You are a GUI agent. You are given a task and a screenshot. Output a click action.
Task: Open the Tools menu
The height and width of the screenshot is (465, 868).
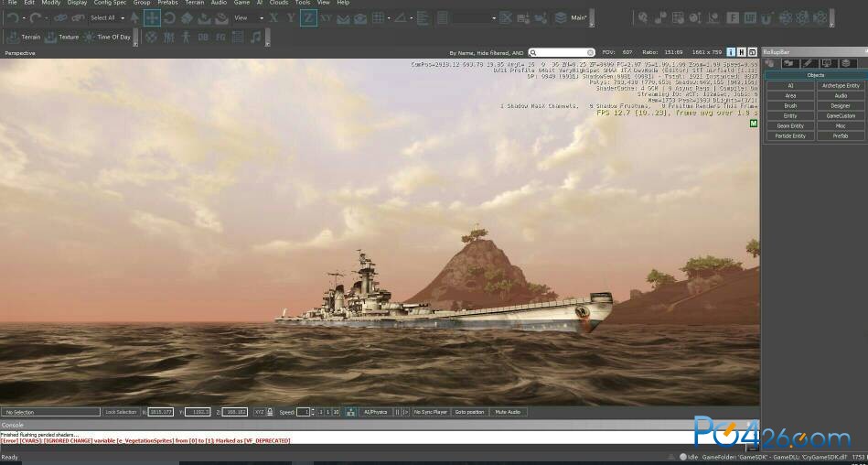click(302, 3)
